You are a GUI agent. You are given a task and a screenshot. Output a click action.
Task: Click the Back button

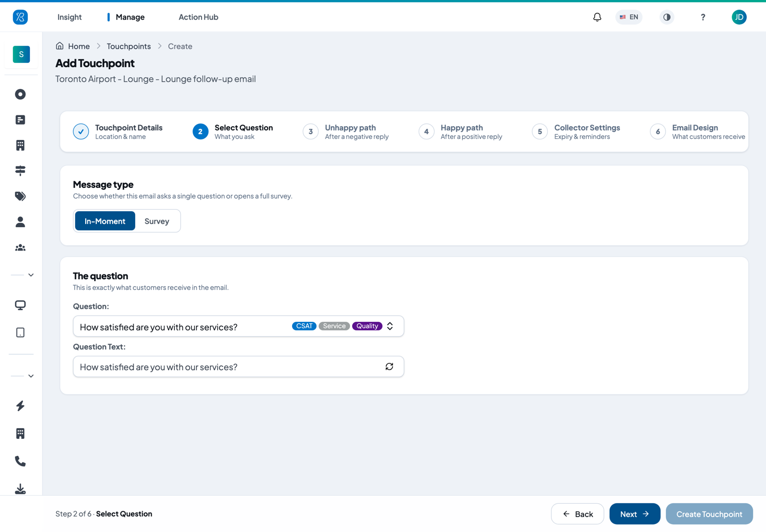point(577,514)
